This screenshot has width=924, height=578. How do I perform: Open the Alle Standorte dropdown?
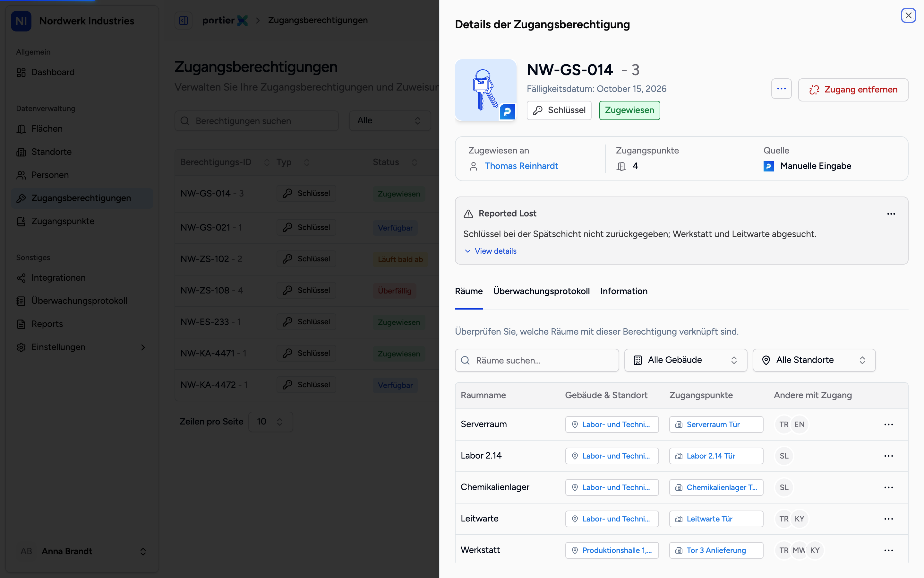814,360
